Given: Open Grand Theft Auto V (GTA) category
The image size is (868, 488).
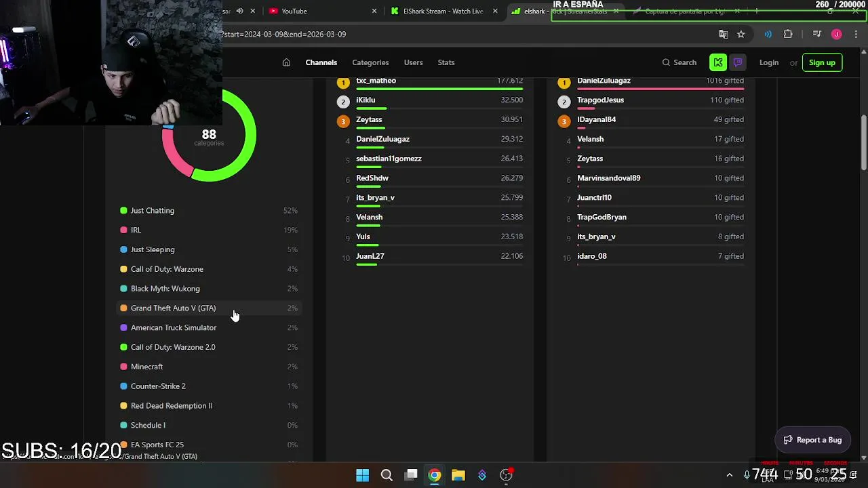Looking at the screenshot, I should (209, 308).
